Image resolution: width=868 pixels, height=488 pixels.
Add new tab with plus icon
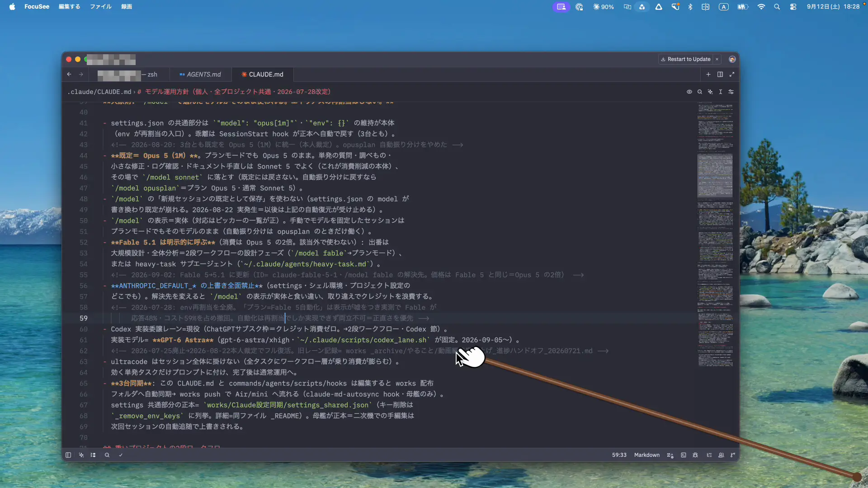point(708,75)
